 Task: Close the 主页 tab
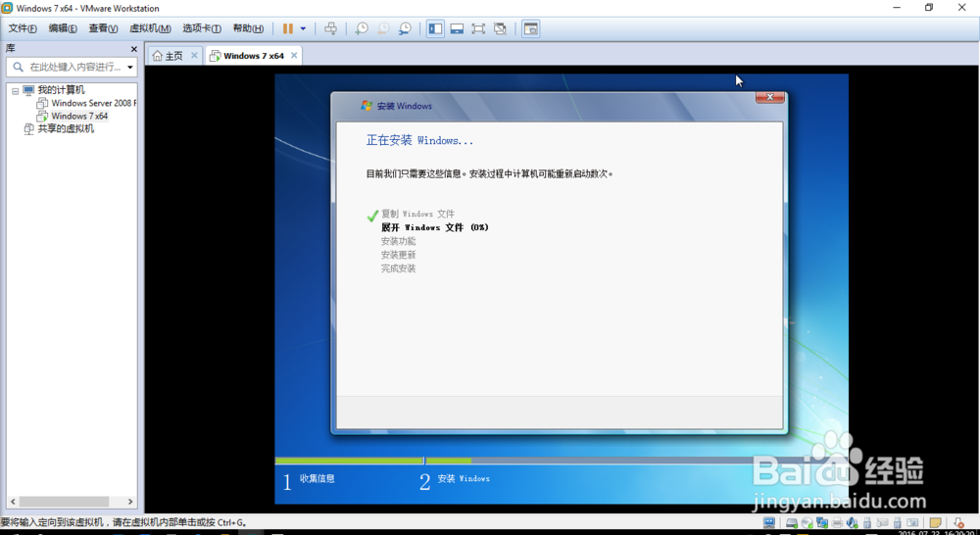click(x=194, y=55)
